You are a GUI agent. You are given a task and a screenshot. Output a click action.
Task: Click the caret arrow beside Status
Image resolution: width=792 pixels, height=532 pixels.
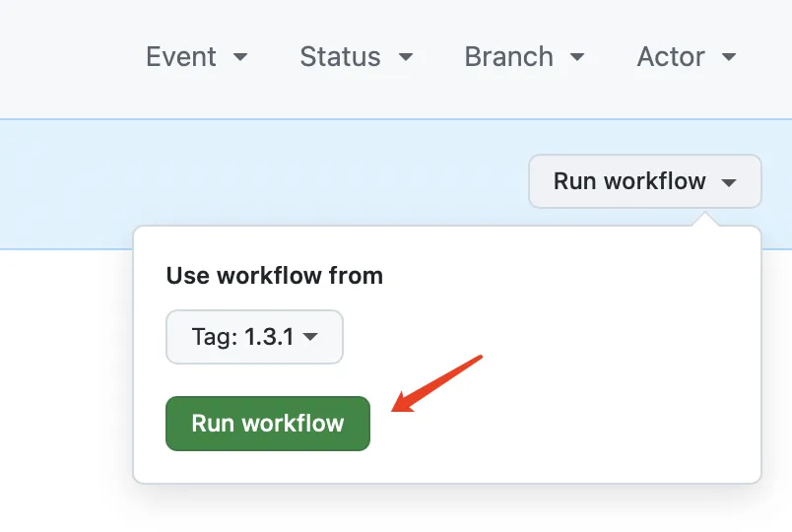coord(406,58)
